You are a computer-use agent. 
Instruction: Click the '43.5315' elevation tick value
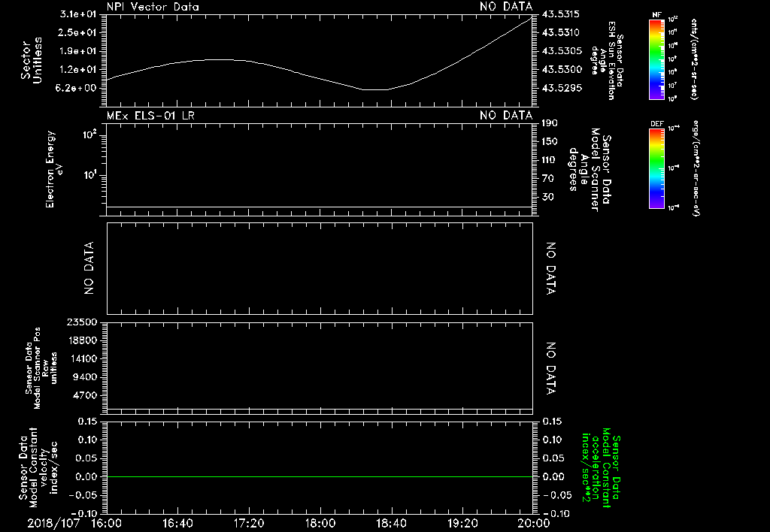pyautogui.click(x=561, y=14)
